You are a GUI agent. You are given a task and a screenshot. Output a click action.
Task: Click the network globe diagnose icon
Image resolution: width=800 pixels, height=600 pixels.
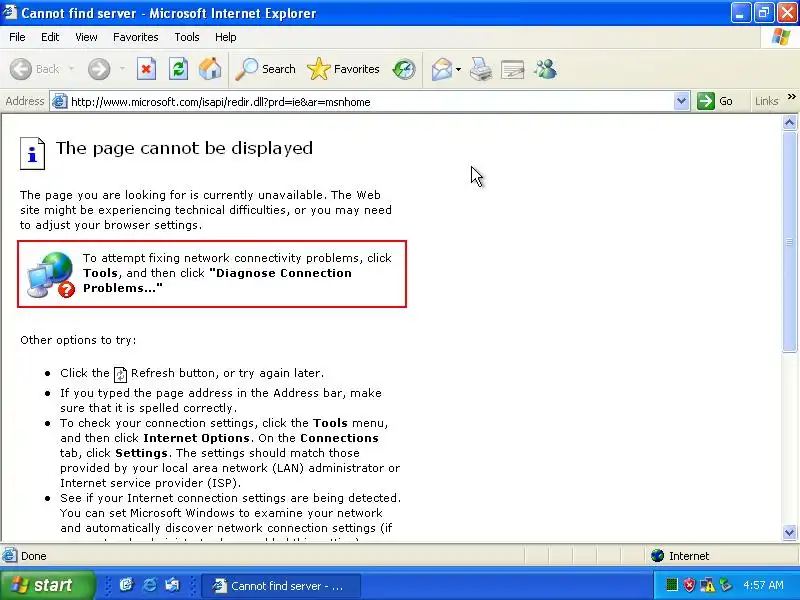51,274
